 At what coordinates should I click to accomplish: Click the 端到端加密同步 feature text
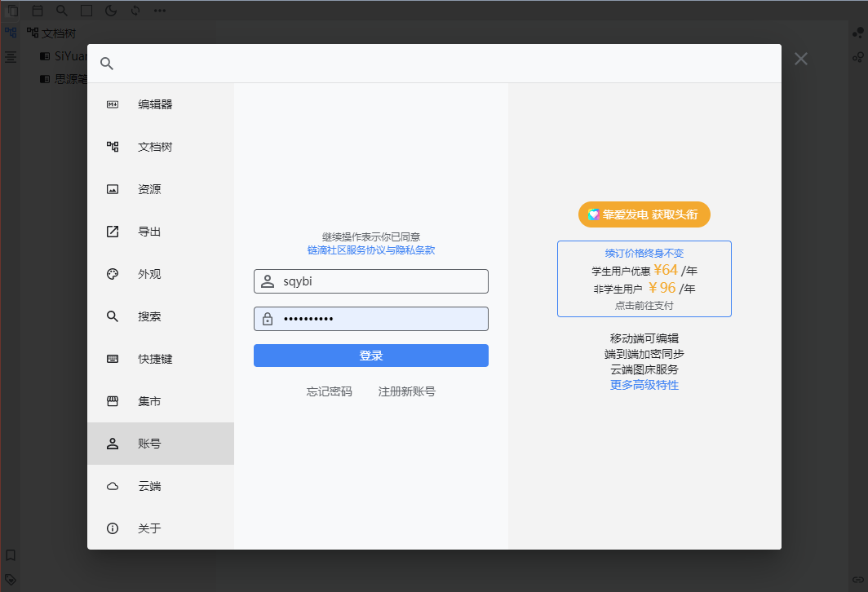click(x=644, y=354)
